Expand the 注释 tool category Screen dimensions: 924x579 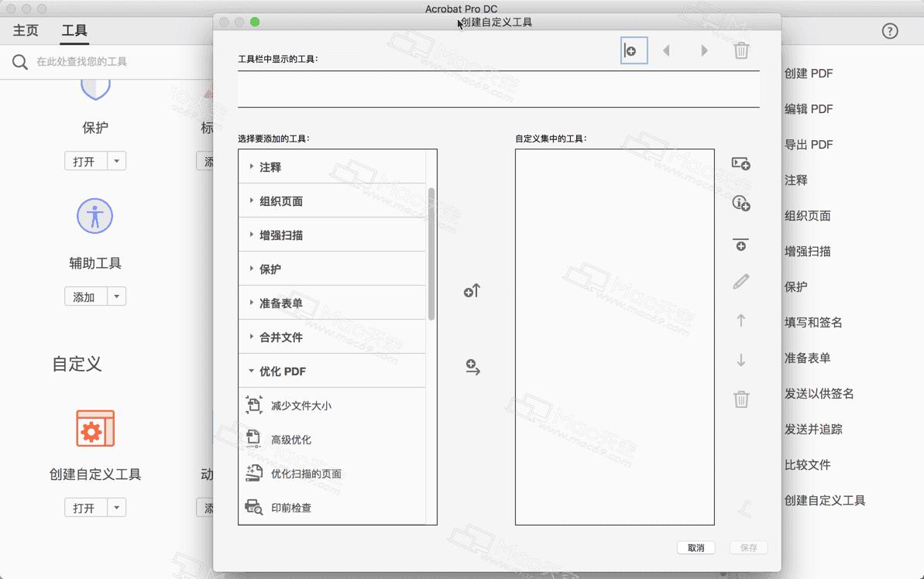[252, 166]
